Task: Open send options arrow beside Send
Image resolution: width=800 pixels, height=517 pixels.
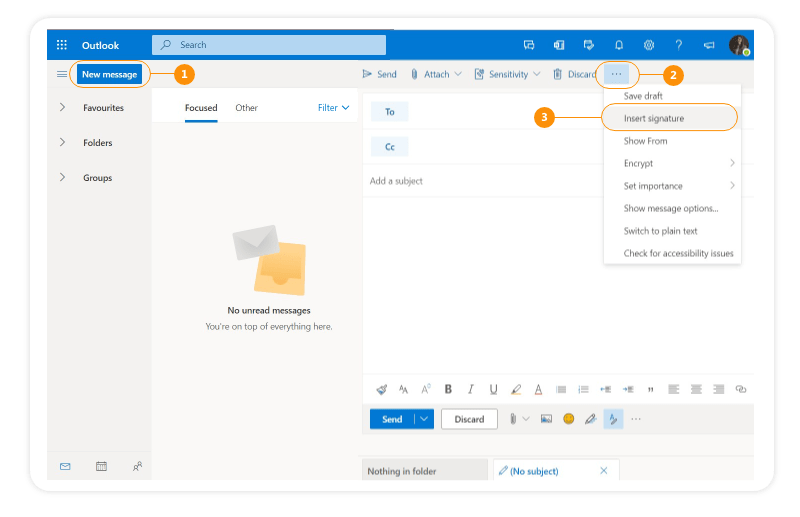Action: coord(424,419)
